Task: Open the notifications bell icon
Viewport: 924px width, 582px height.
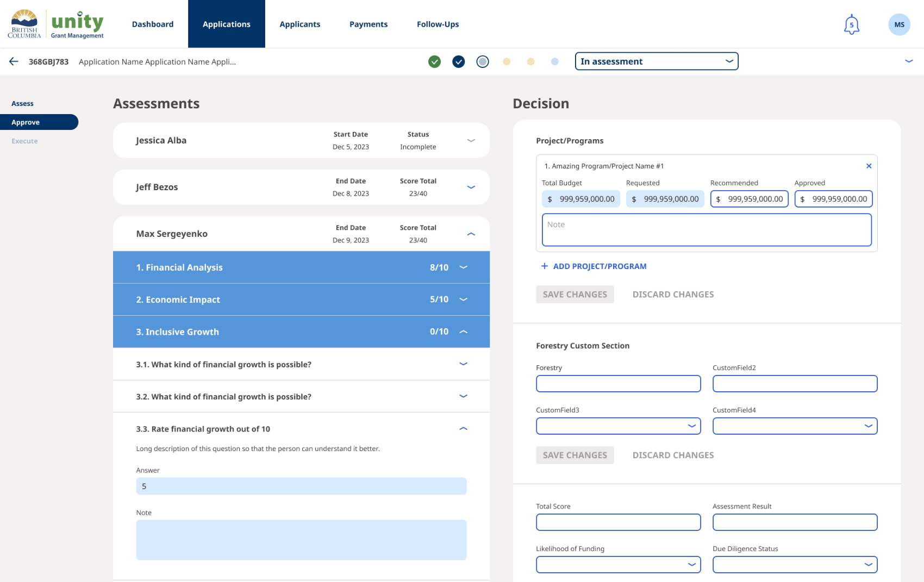Action: (851, 24)
